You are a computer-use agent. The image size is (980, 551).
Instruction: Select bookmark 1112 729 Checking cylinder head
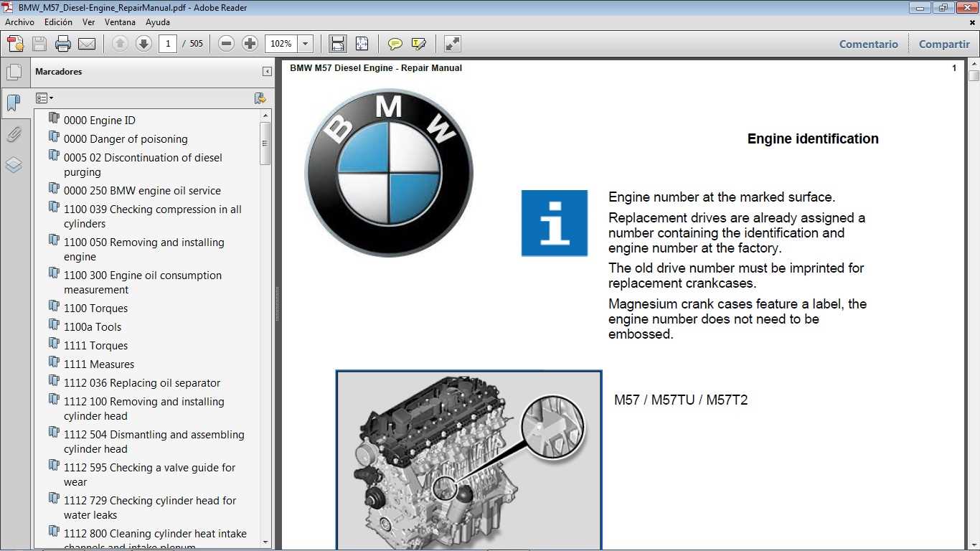click(150, 508)
